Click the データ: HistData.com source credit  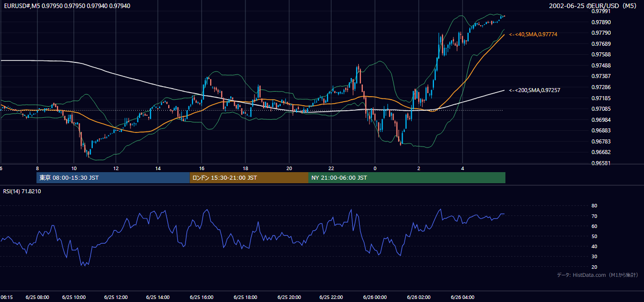pyautogui.click(x=597, y=275)
